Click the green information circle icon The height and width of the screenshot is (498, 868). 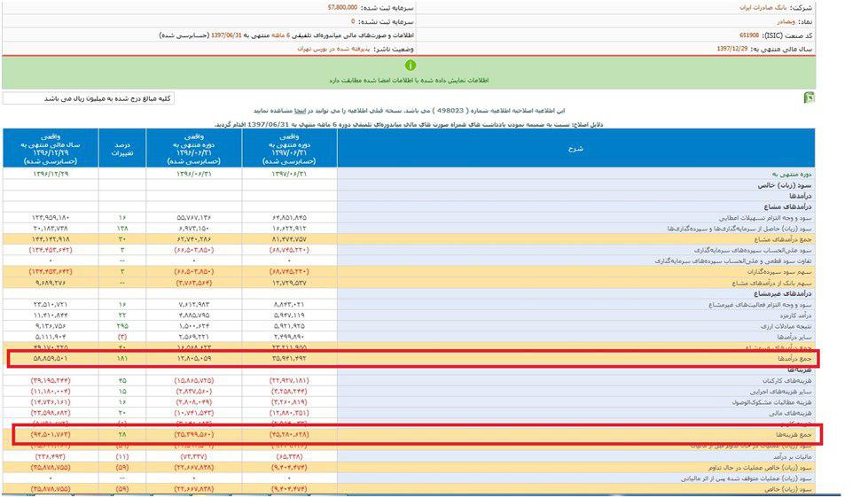tap(411, 66)
